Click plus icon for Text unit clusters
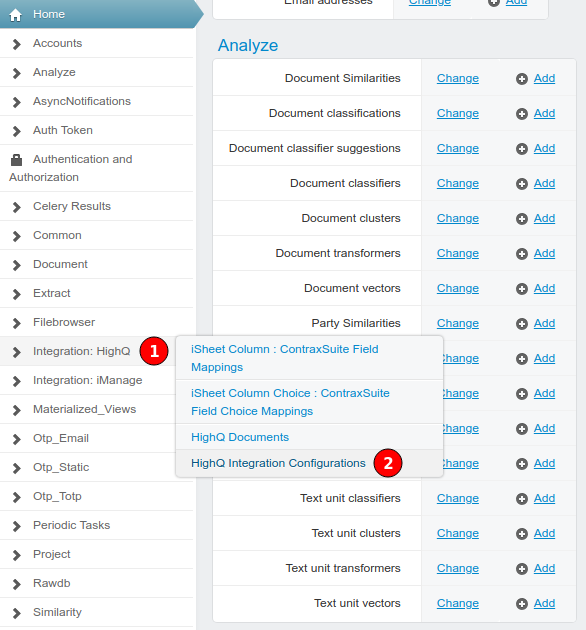The image size is (586, 630). 522,534
